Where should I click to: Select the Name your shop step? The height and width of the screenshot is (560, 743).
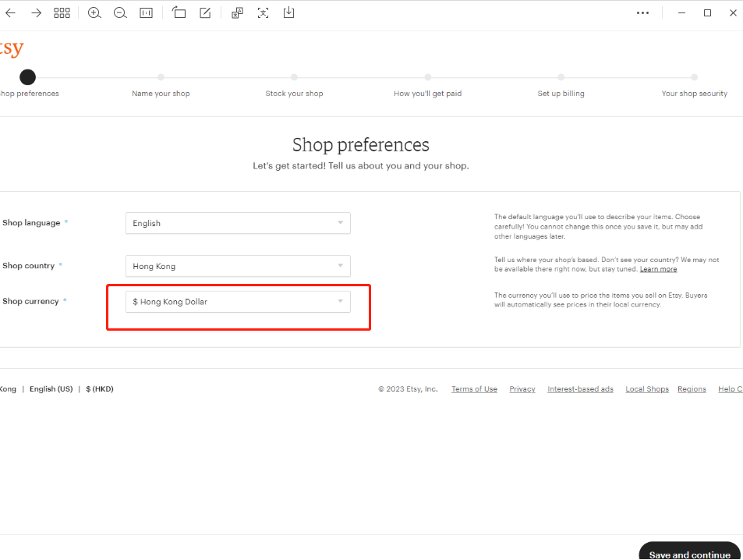point(161,93)
